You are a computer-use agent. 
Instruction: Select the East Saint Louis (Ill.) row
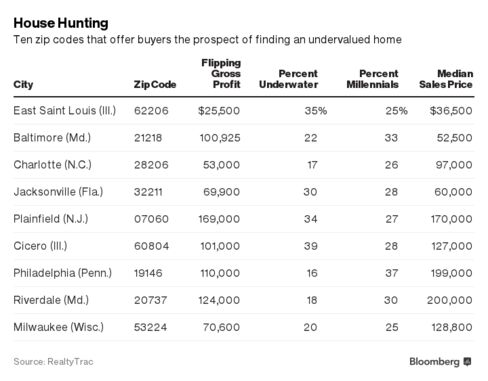click(244, 111)
